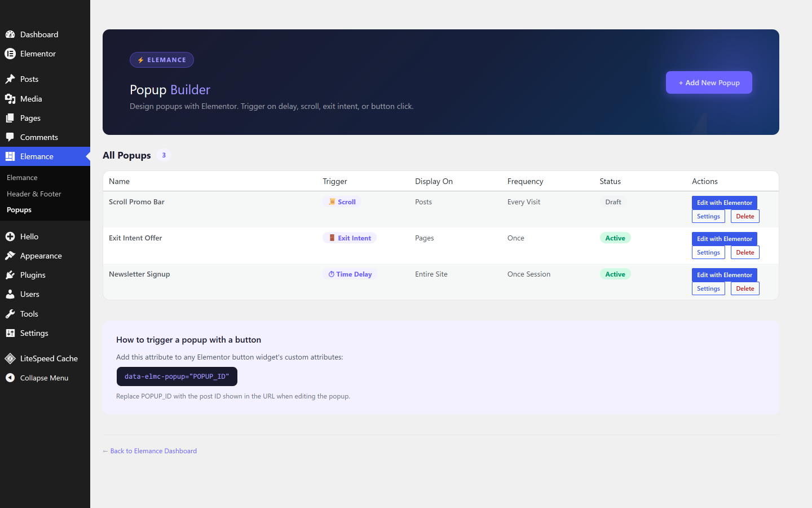
Task: Open Settings for Scroll Promo Bar
Action: coord(708,216)
